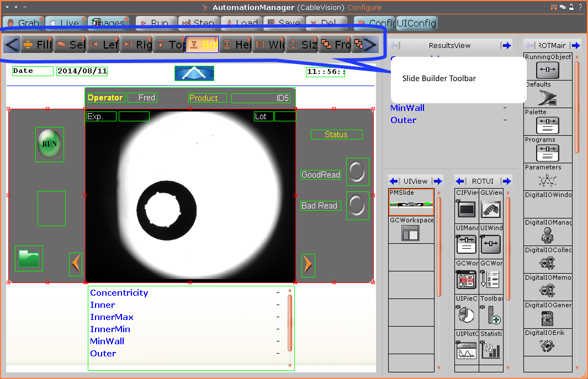588x379 pixels.
Task: Click the GoodRead indicator circle
Action: [x=357, y=172]
